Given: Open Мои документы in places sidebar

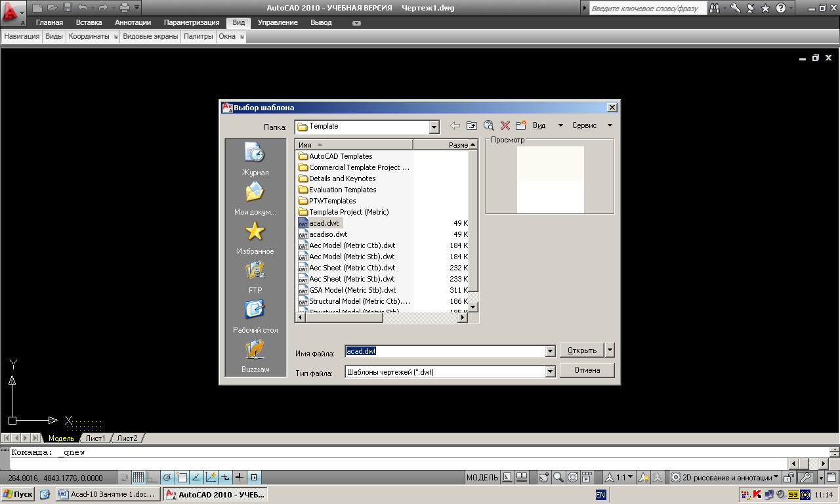Looking at the screenshot, I should pos(255,199).
